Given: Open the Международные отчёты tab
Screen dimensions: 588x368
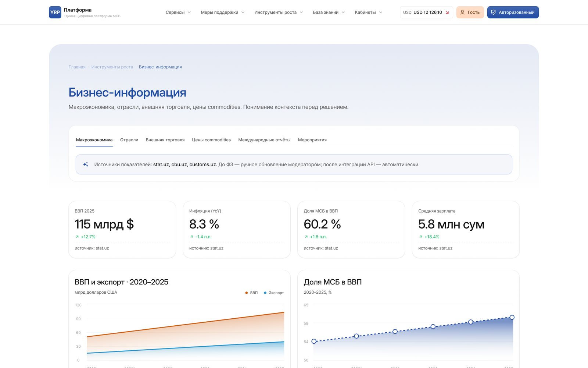Looking at the screenshot, I should click(x=264, y=140).
